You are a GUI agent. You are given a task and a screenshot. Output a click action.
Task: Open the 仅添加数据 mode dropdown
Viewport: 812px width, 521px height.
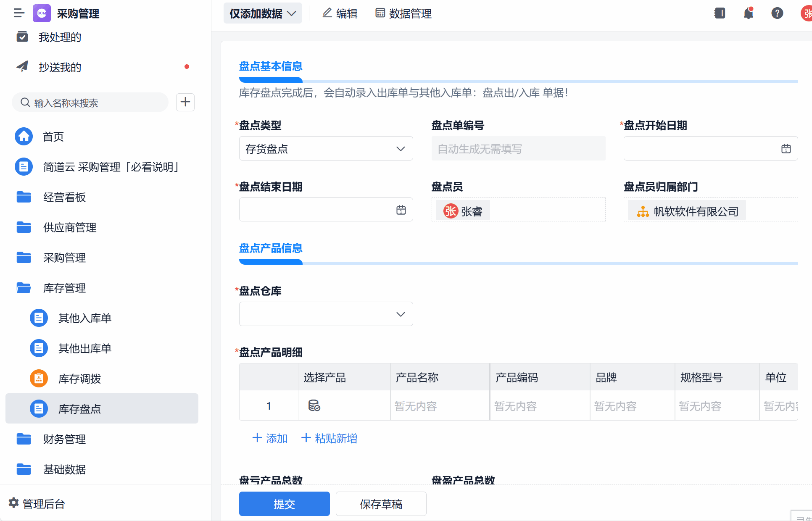(x=263, y=13)
